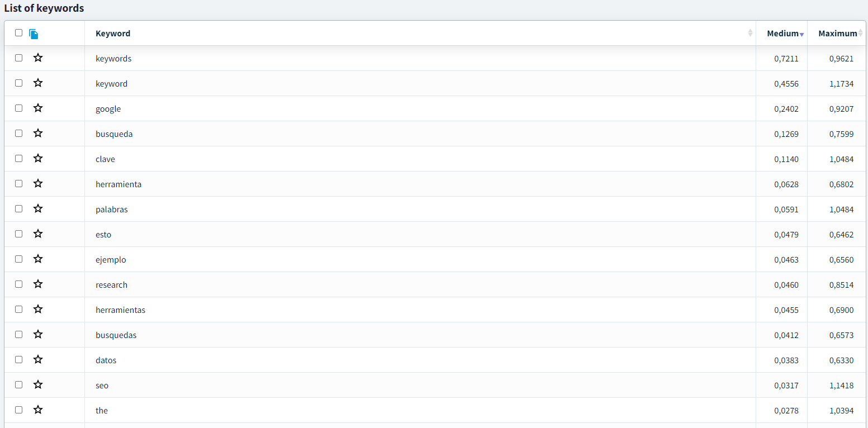Tick the select-all checkbox in table header
Viewport: 868px width, 428px height.
click(x=19, y=33)
